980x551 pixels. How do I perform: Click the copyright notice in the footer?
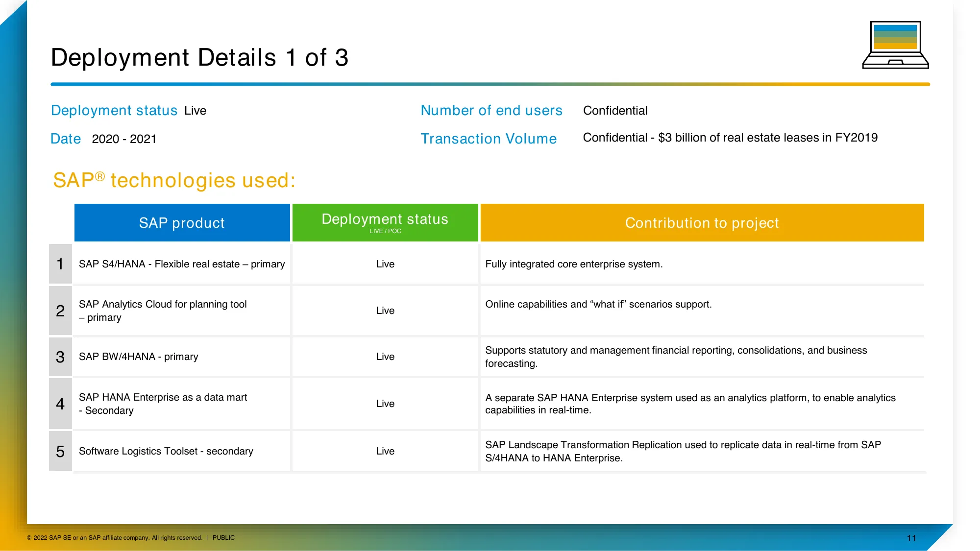point(115,538)
